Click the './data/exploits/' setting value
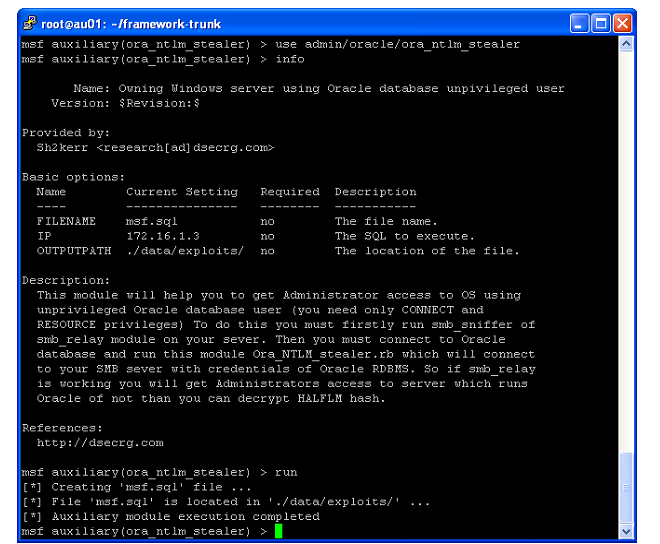This screenshot has height=544, width=660. (x=185, y=251)
